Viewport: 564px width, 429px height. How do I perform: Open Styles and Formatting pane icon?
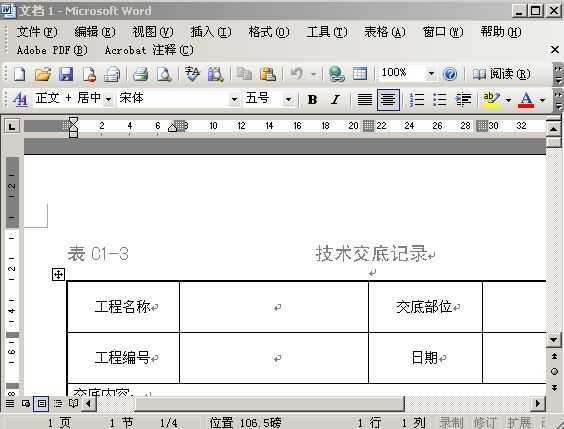(20, 99)
